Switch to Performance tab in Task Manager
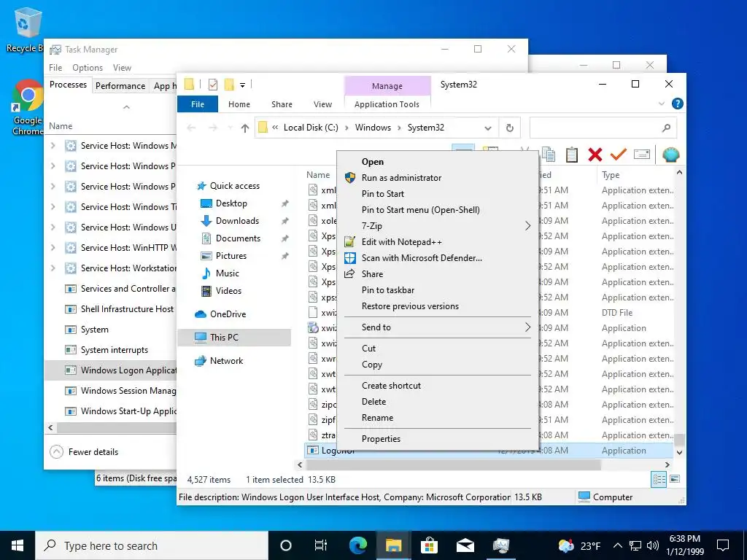 click(x=120, y=86)
